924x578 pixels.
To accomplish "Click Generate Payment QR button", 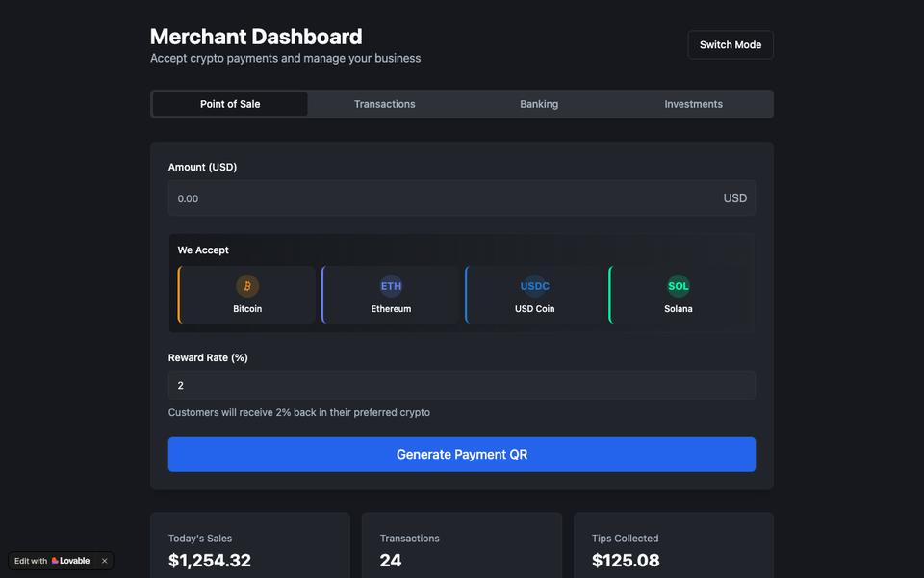I will (461, 454).
